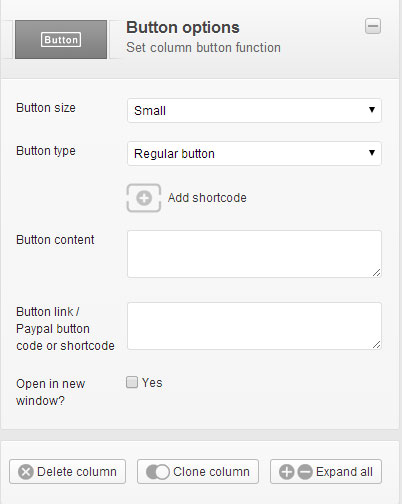Collapse the Button options panel with minus icon
The height and width of the screenshot is (504, 402).
pos(373,26)
